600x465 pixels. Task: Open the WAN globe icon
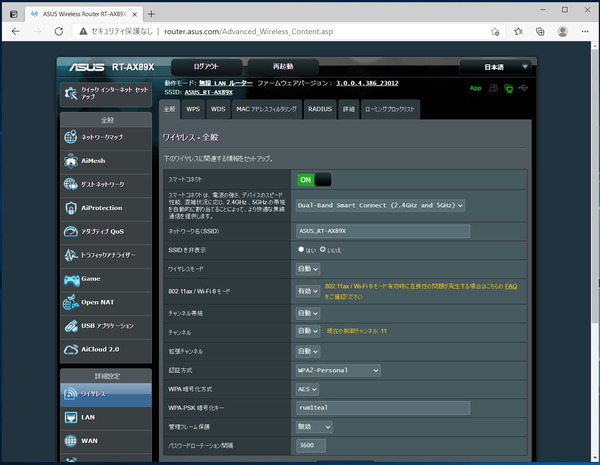71,441
